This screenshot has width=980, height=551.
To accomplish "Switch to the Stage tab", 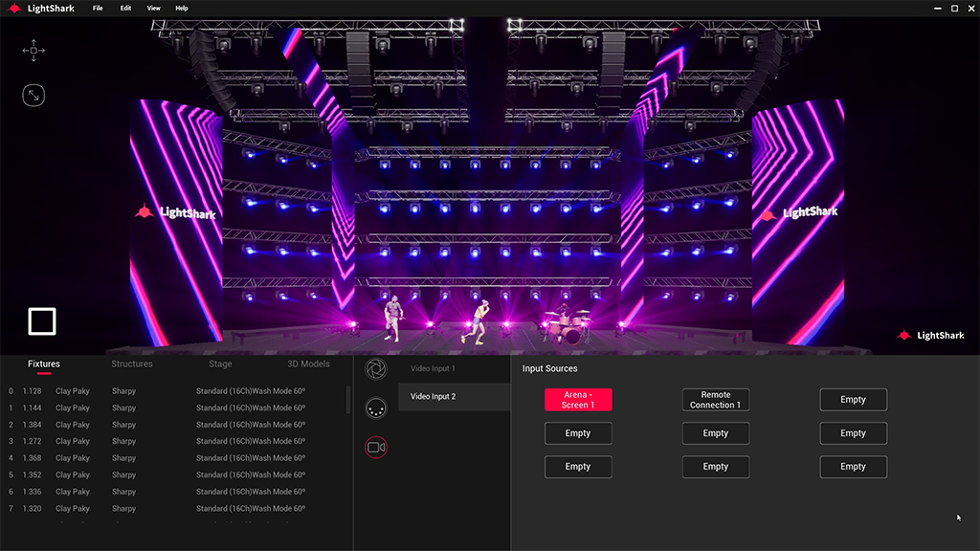I will point(220,364).
